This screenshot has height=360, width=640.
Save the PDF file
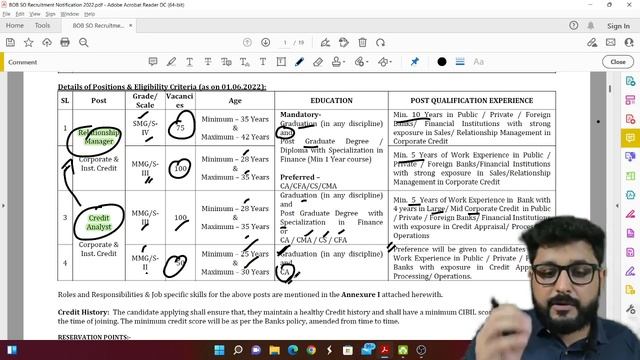[10, 42]
